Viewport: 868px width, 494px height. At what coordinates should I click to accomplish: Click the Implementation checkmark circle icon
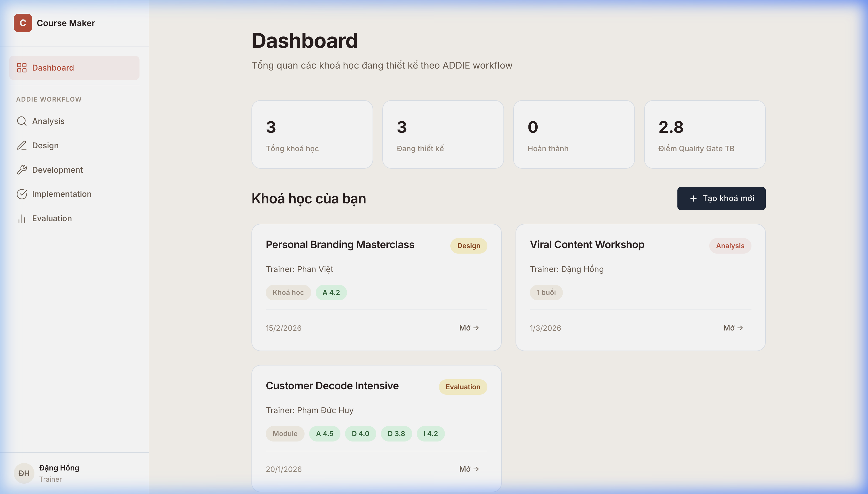(x=22, y=194)
